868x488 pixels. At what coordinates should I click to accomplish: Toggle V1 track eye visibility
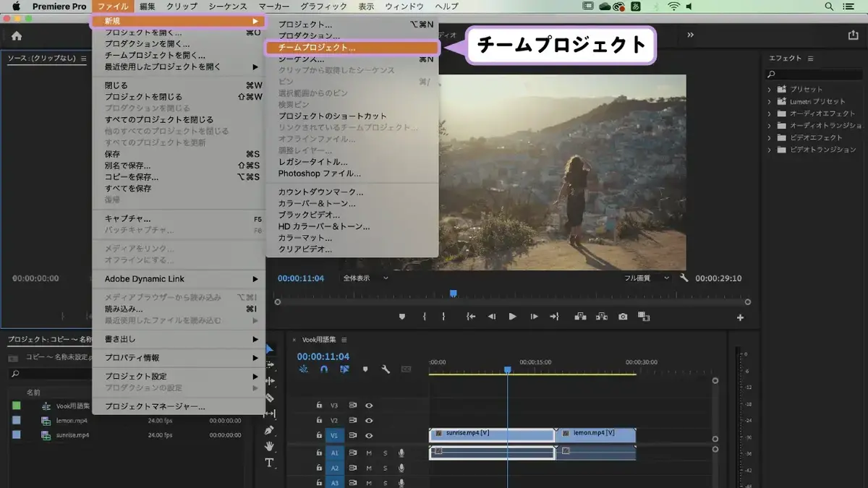coord(369,436)
